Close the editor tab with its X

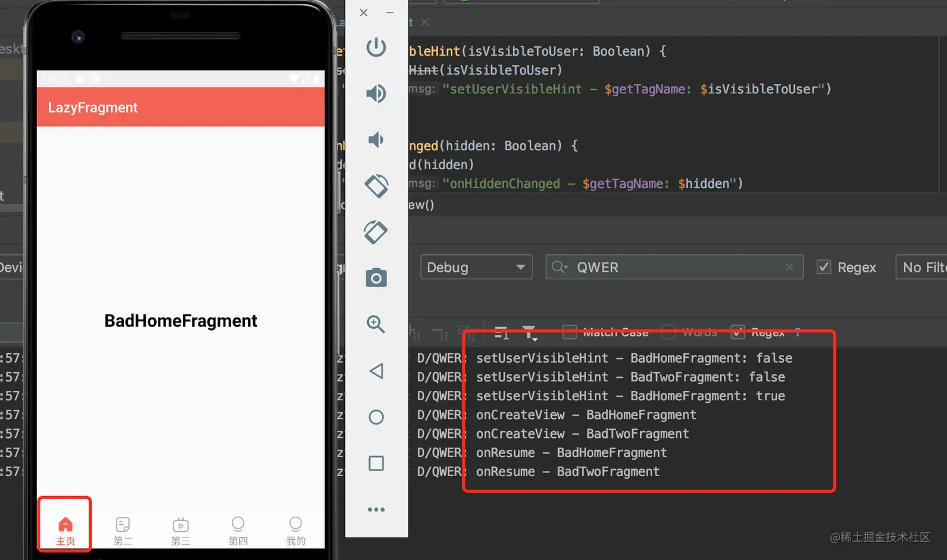pyautogui.click(x=425, y=22)
